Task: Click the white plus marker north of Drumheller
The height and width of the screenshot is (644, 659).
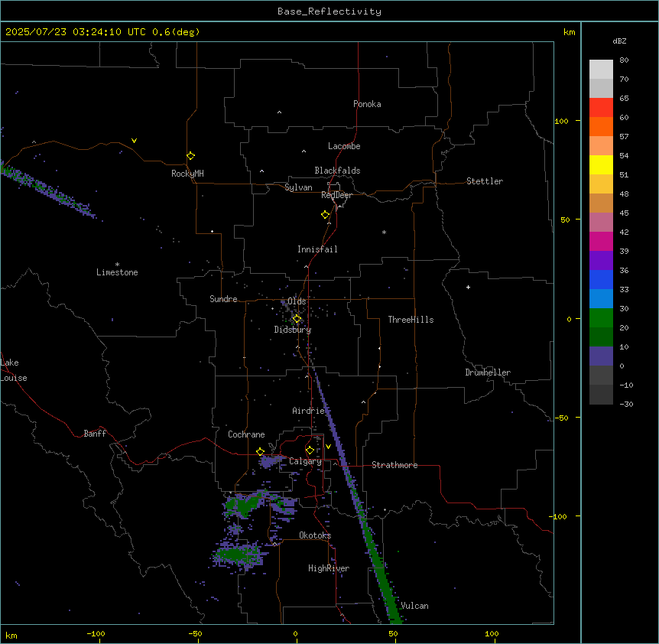Action: [468, 287]
